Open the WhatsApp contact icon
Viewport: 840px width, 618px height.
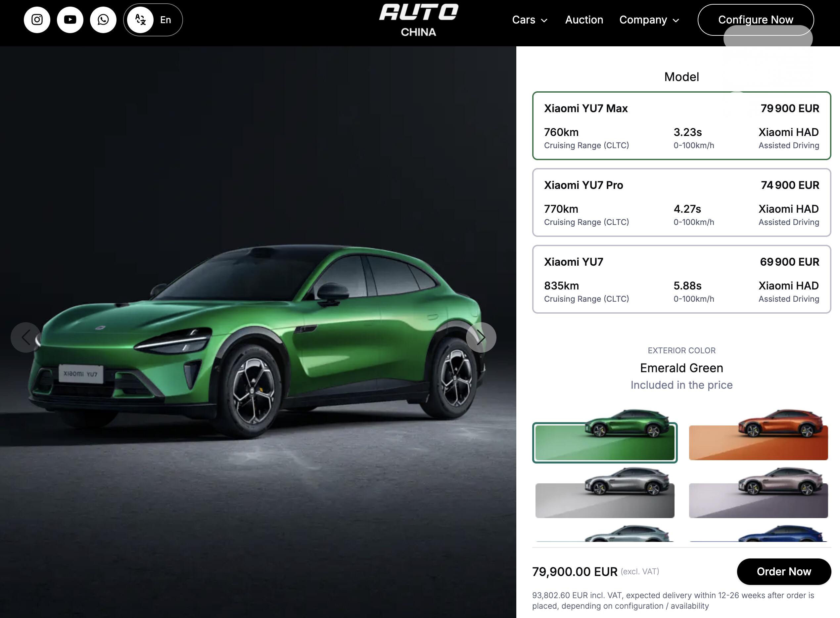[103, 20]
